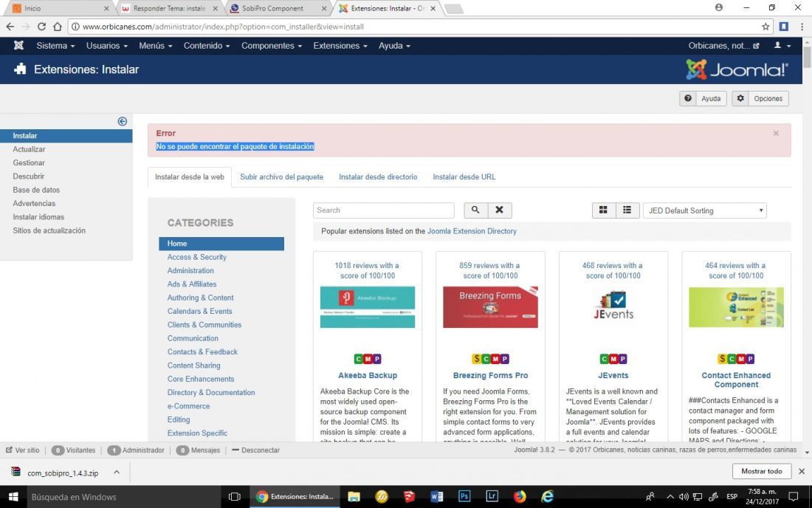Open Windows Start menu
Screen dimensions: 812x508
(13, 497)
